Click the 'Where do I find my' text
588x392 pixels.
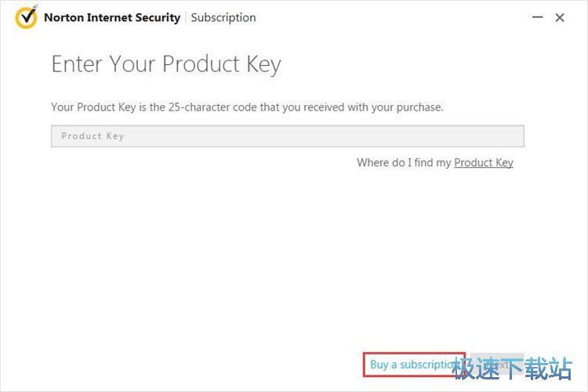404,162
